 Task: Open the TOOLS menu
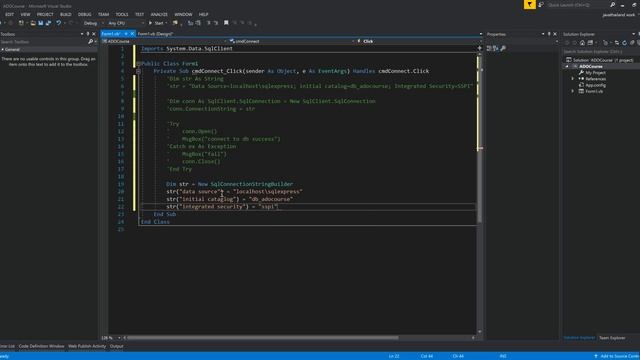tap(122, 14)
